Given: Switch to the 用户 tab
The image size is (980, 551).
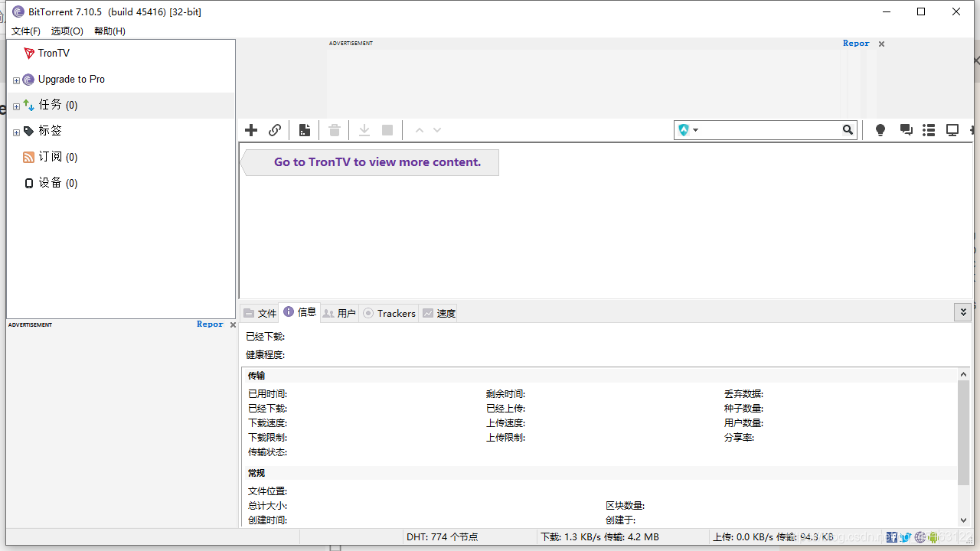Looking at the screenshot, I should (x=339, y=313).
